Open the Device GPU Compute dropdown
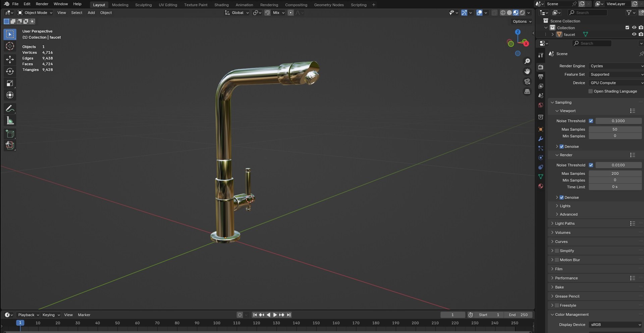 point(616,83)
